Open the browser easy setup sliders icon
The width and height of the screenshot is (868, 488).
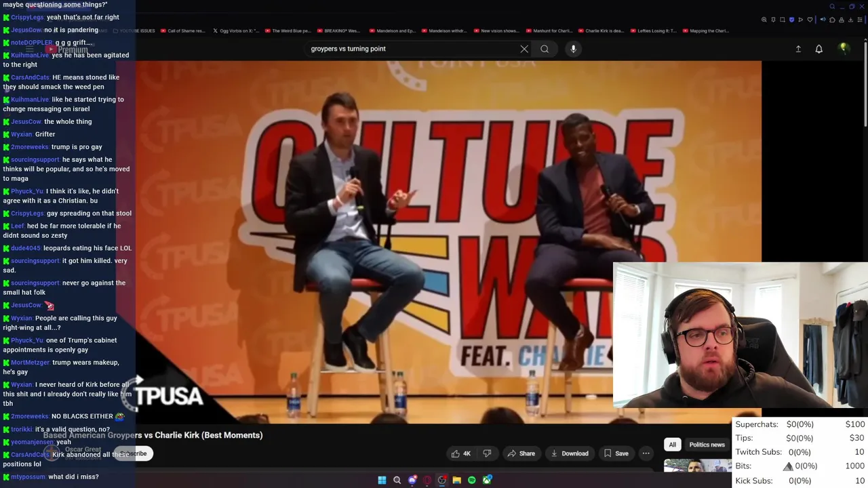(x=860, y=20)
